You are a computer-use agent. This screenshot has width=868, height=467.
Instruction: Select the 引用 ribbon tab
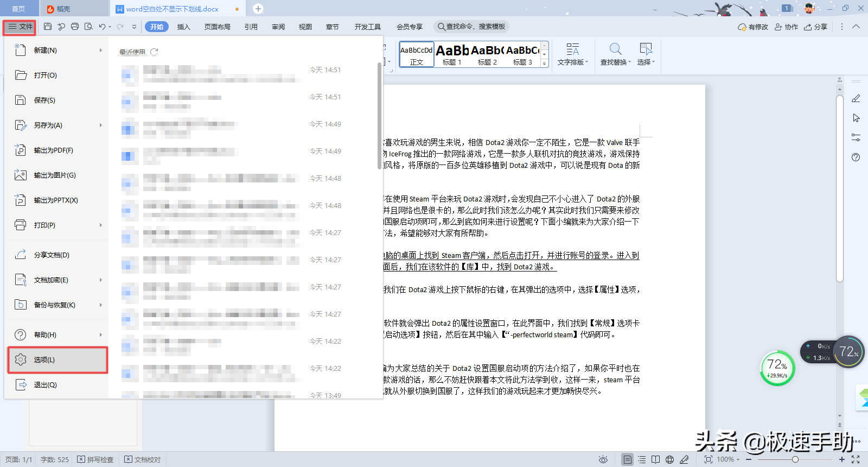(251, 27)
